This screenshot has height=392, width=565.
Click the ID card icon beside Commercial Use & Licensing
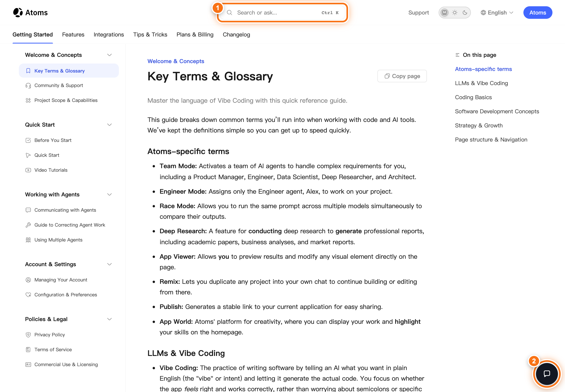[28, 365]
